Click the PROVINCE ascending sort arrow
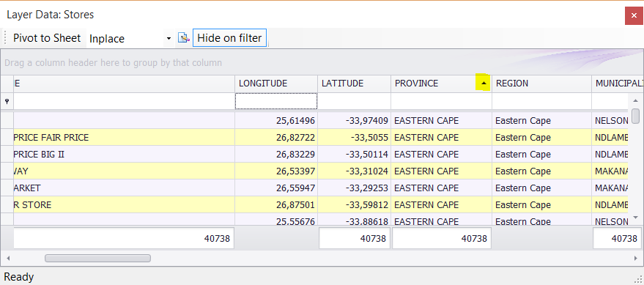The width and height of the screenshot is (644, 285). coord(484,83)
